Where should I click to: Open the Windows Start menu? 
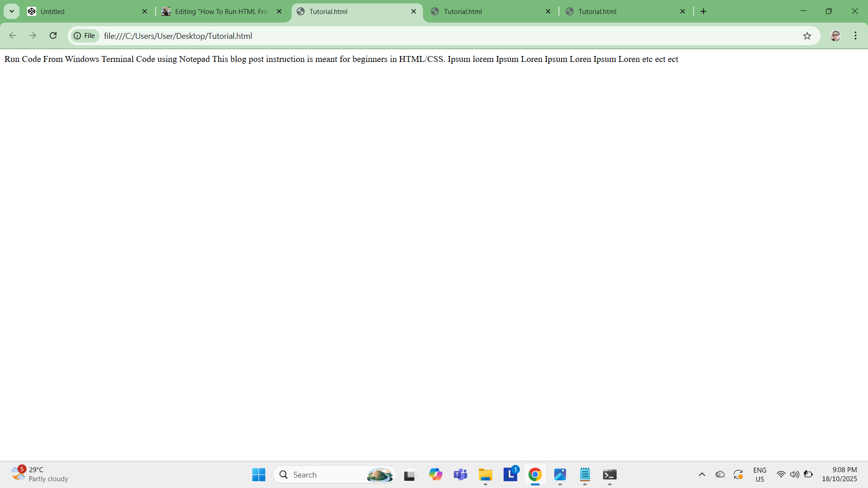[x=259, y=474]
